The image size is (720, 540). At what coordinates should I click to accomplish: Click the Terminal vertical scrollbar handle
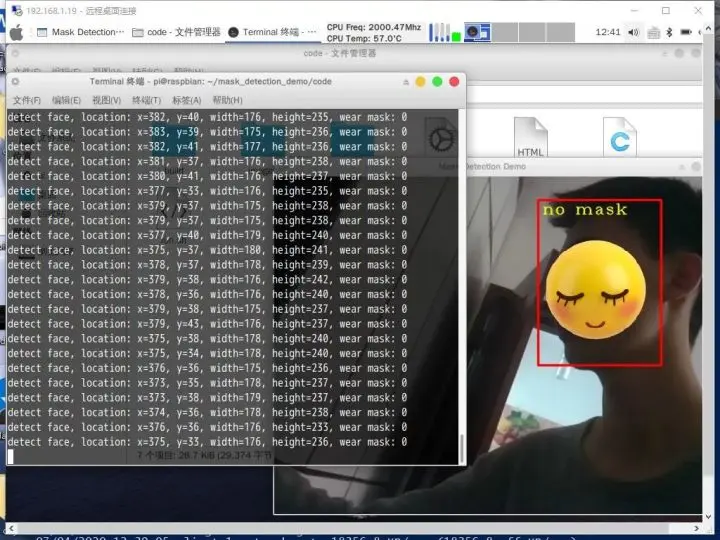click(x=461, y=448)
